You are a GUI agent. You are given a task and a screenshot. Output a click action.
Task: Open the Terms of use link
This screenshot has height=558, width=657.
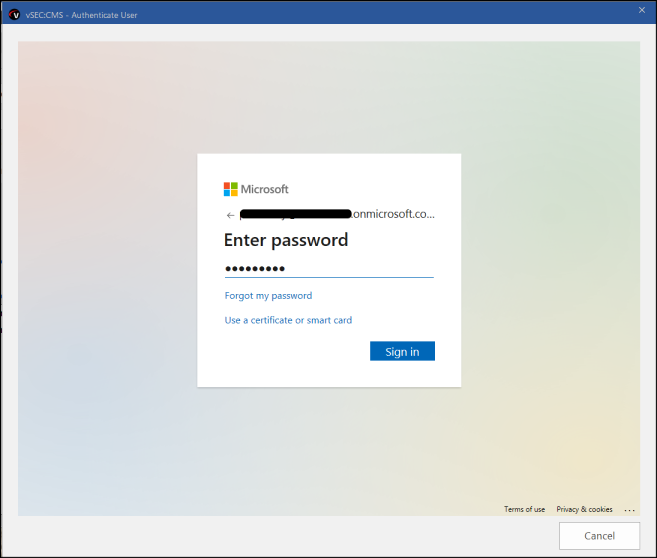click(525, 509)
